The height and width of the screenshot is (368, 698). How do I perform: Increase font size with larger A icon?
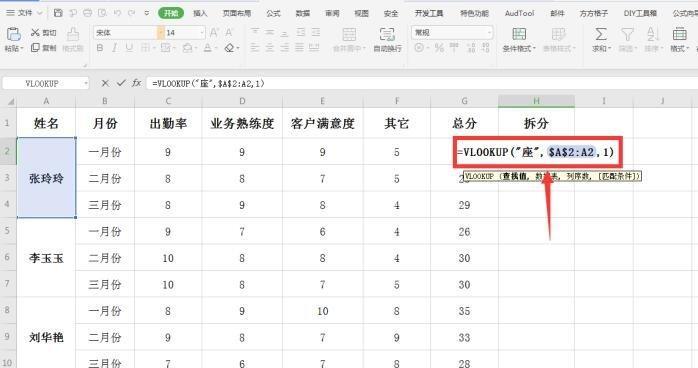[x=214, y=32]
